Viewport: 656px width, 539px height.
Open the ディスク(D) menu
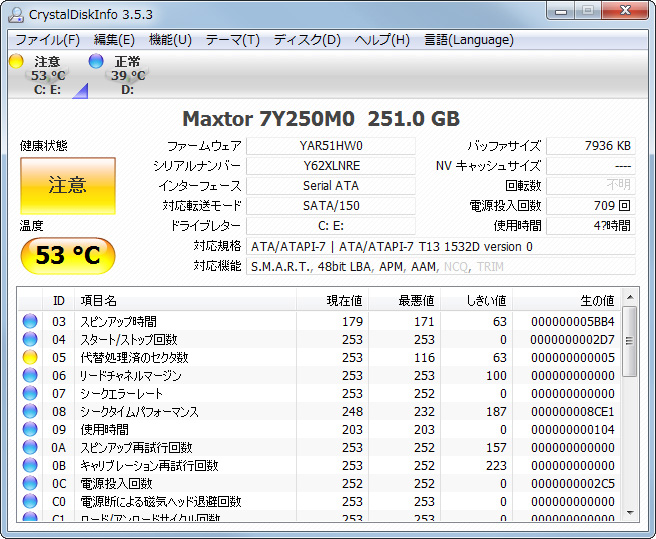[307, 40]
